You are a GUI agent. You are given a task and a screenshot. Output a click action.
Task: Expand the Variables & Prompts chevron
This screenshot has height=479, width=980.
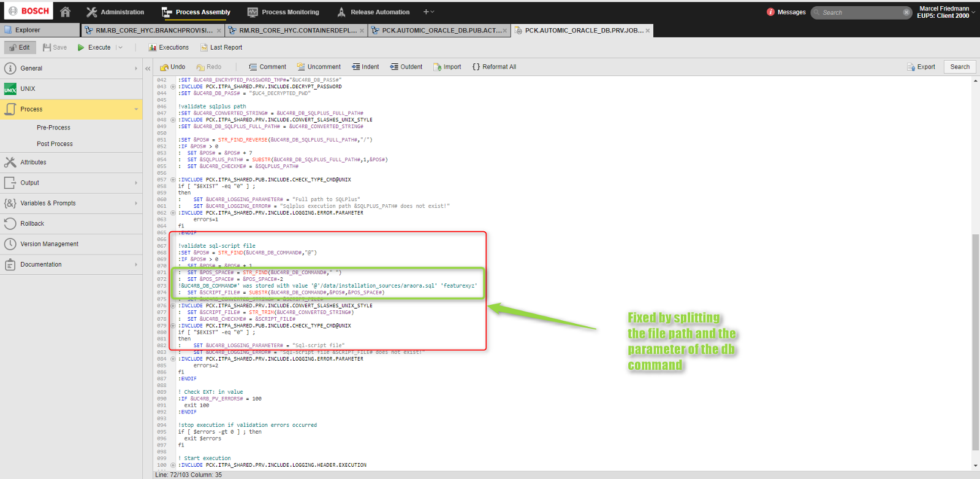136,203
